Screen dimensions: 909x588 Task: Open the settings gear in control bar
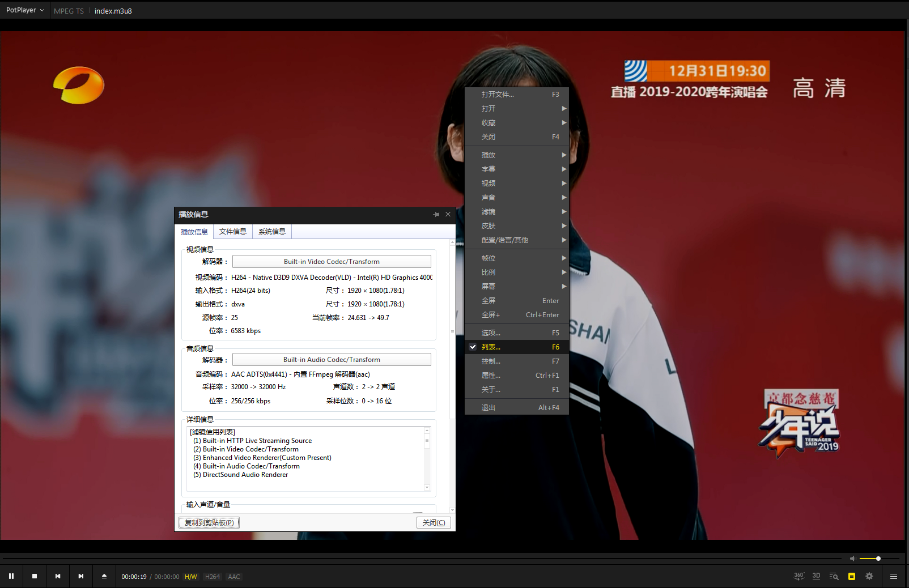pyautogui.click(x=869, y=576)
